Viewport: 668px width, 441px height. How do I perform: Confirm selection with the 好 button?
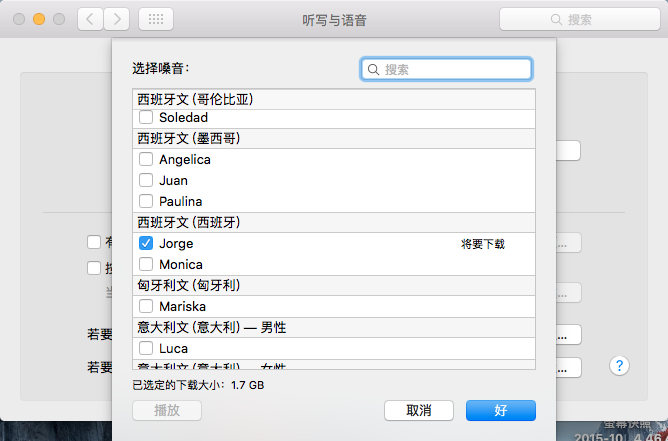tap(500, 411)
